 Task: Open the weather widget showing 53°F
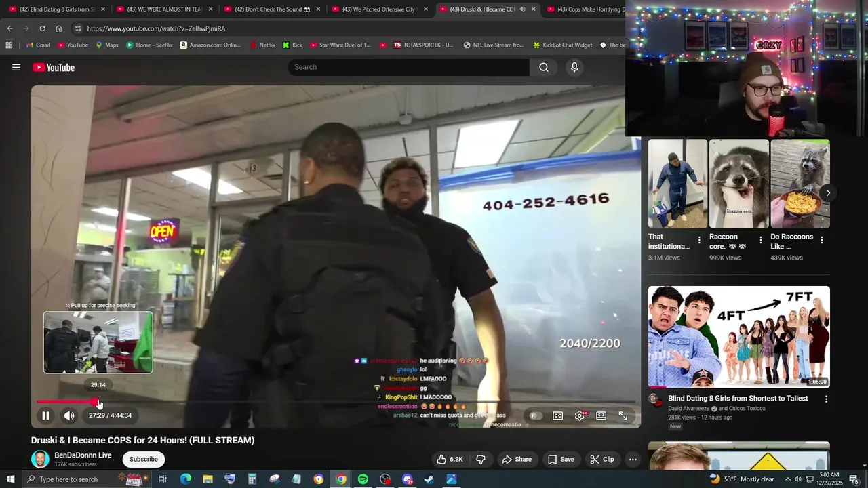click(742, 479)
